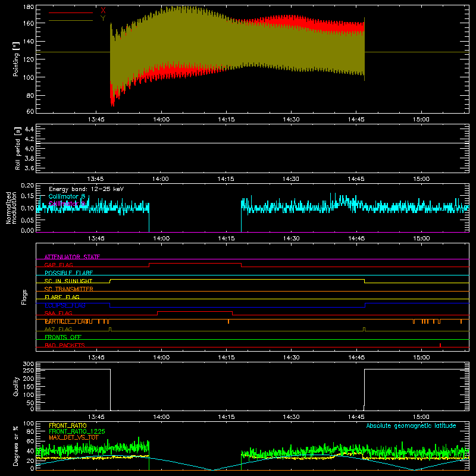Click the Roll period [s] axis title
476x476 pixels.
point(17,148)
